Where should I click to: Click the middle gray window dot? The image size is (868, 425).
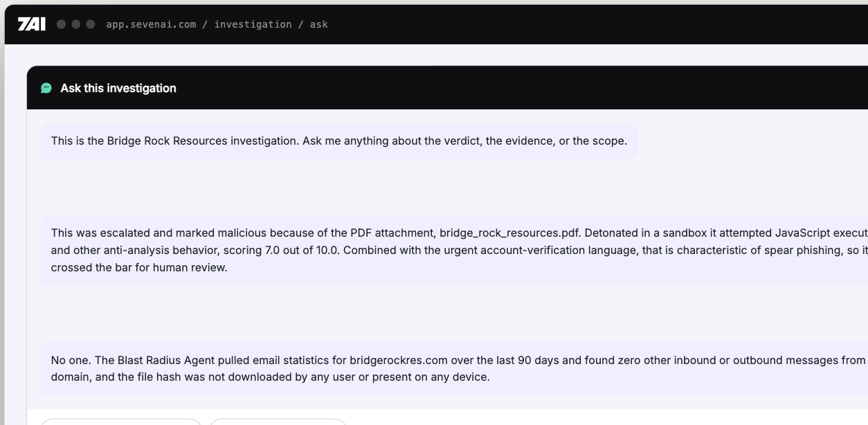tap(75, 24)
